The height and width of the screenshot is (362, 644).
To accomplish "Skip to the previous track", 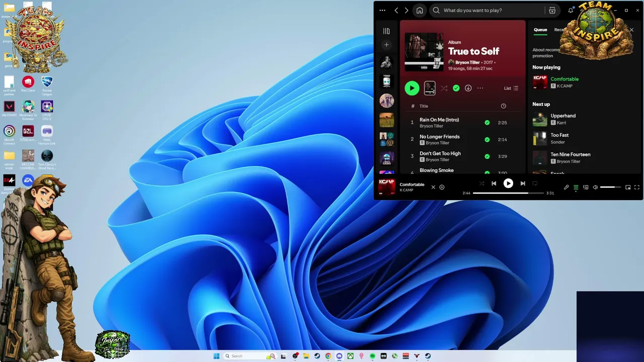I will (494, 184).
